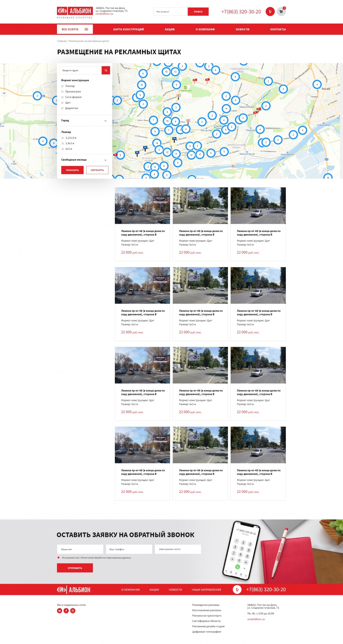The height and width of the screenshot is (644, 343).
Task: Tick the 6x3 м size checkbox
Action: (63, 149)
